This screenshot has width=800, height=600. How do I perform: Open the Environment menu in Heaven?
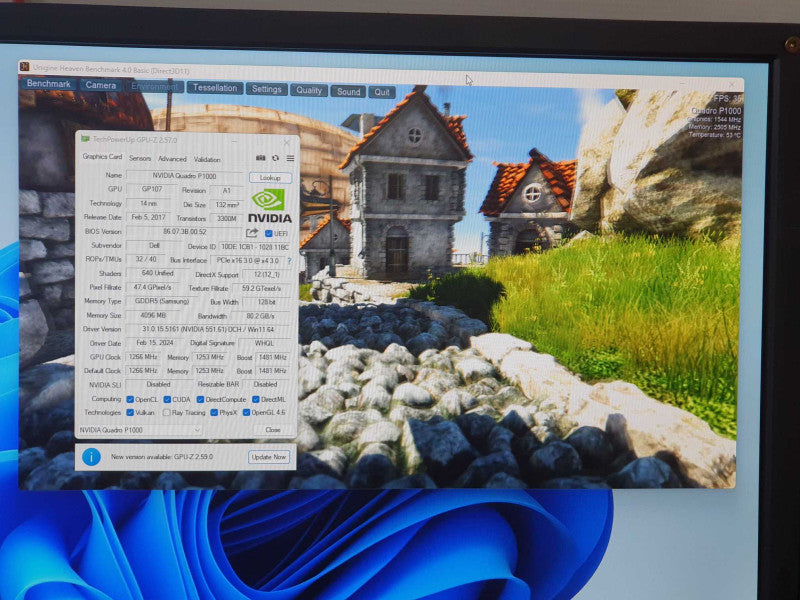pos(155,86)
